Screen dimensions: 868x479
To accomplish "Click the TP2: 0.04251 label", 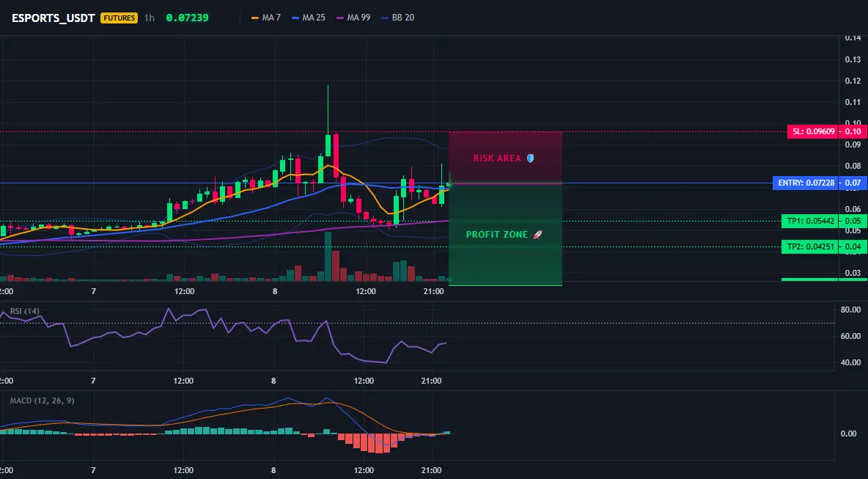I will [809, 247].
